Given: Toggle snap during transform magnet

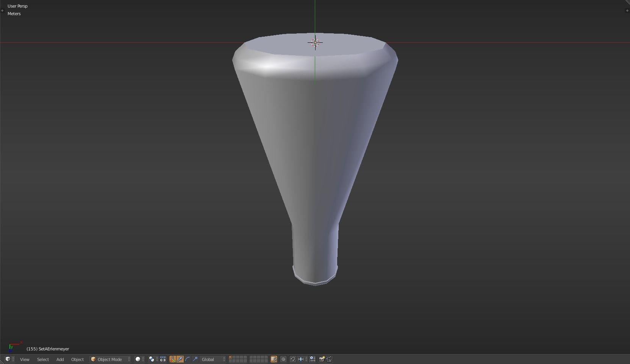Looking at the screenshot, I should 293,359.
